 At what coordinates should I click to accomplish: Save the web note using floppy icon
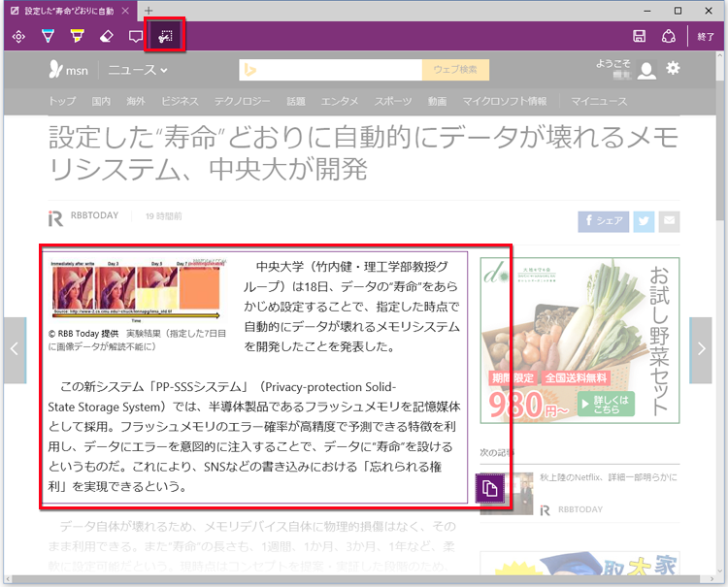click(x=639, y=37)
